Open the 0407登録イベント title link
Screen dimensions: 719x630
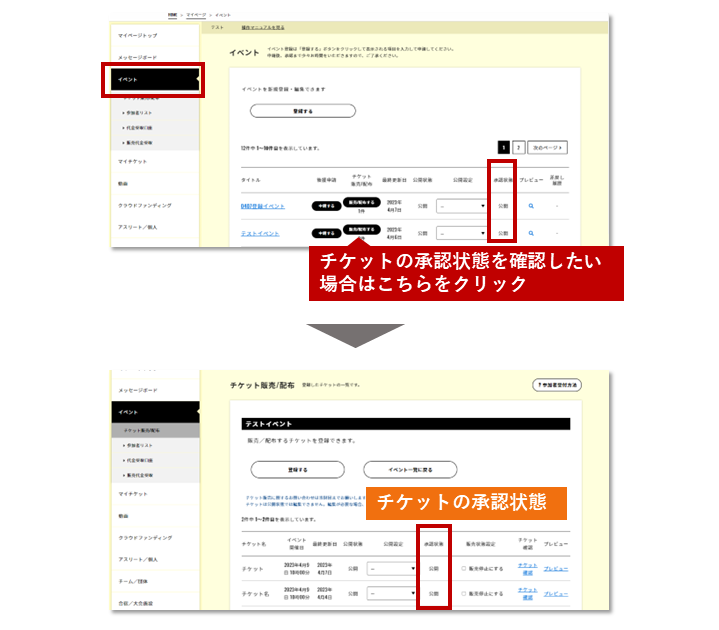[262, 205]
